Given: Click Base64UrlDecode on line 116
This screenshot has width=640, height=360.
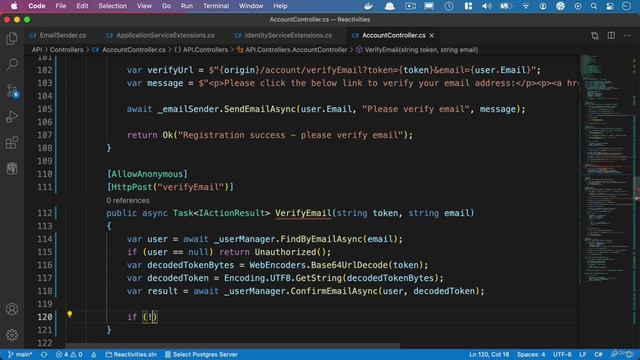Looking at the screenshot, I should pos(349,265).
